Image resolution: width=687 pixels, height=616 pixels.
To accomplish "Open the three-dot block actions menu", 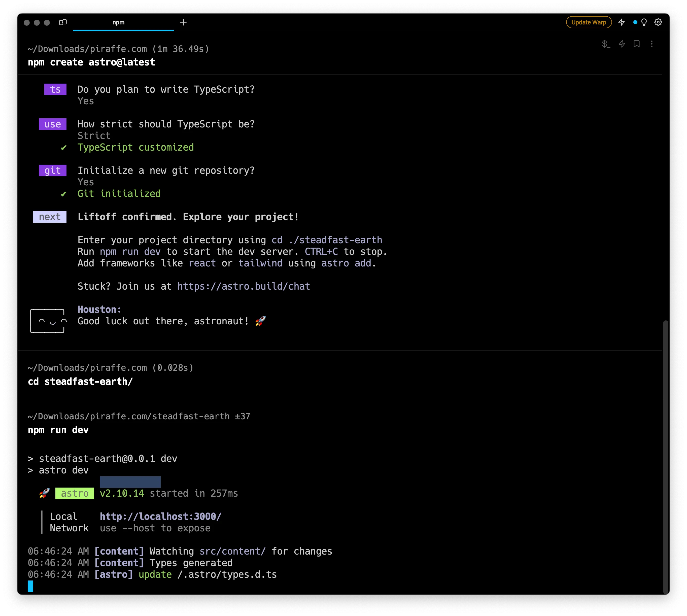I will (x=651, y=44).
